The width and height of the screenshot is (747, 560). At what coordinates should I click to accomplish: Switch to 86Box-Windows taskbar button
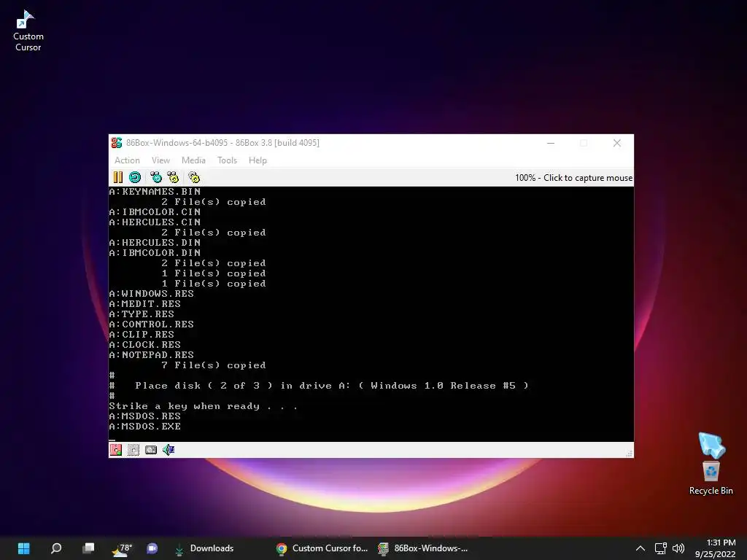(x=423, y=548)
